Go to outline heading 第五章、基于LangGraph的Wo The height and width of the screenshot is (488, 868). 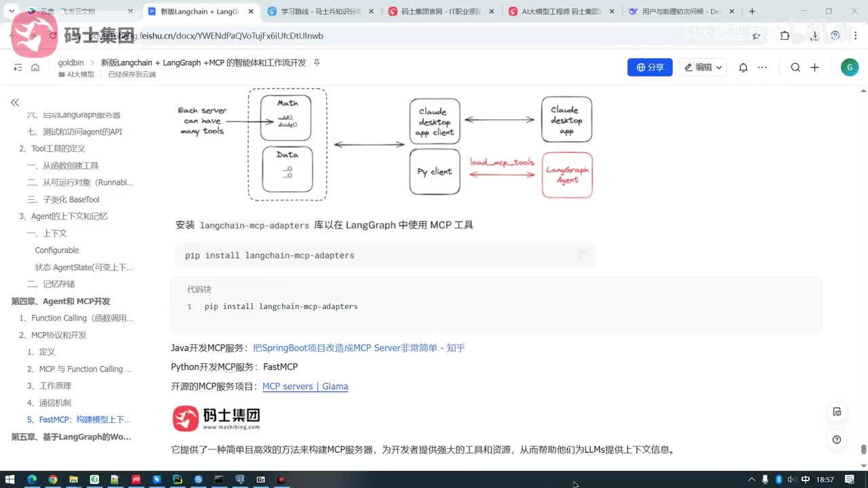(x=71, y=436)
